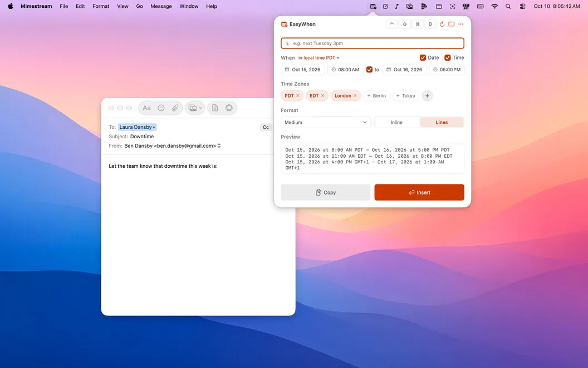Click the screenshot capture menu bar icon
This screenshot has height=368, width=588.
tap(453, 6)
